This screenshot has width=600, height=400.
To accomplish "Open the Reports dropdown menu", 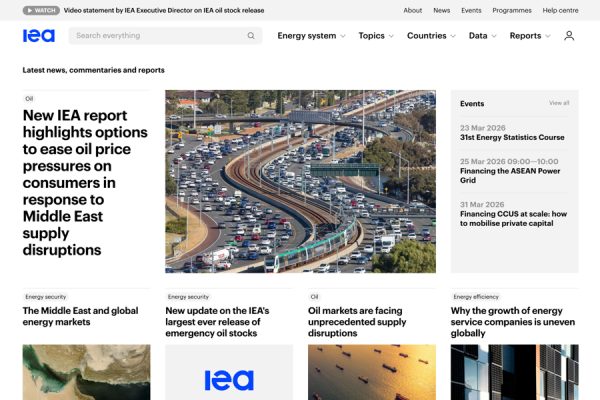I will click(530, 36).
